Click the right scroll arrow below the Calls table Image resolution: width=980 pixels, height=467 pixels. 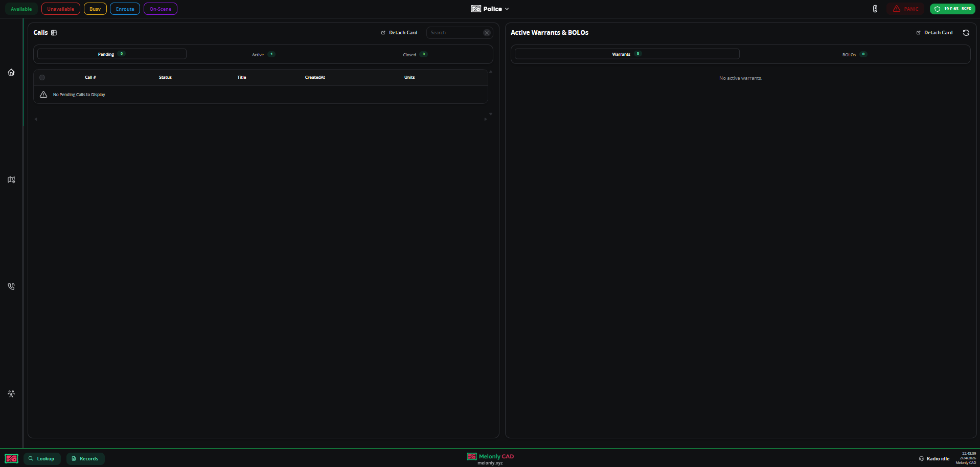(x=486, y=119)
